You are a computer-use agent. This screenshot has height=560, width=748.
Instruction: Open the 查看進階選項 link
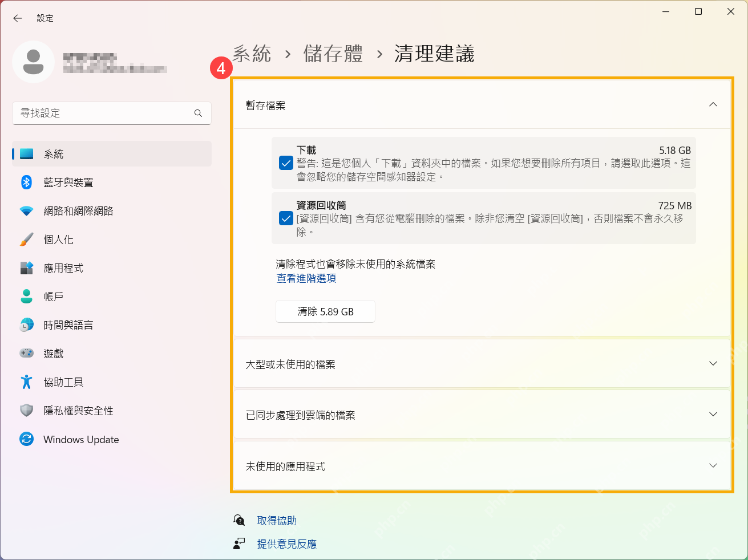pos(306,278)
